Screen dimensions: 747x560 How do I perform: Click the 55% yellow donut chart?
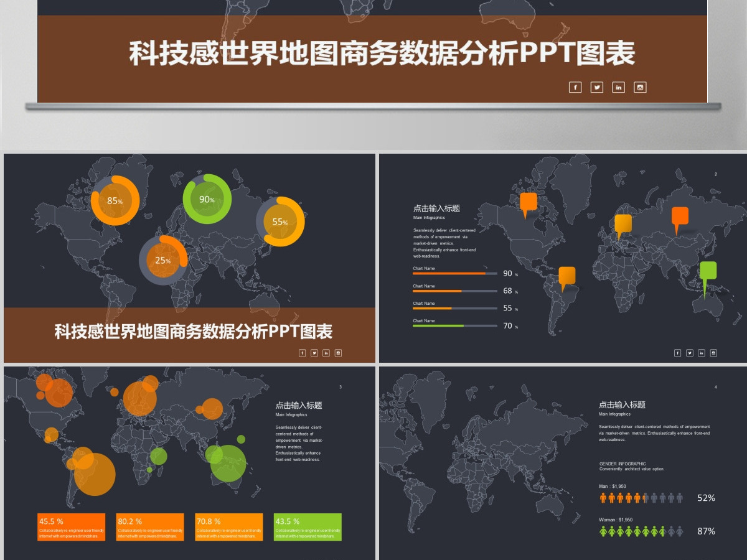281,222
